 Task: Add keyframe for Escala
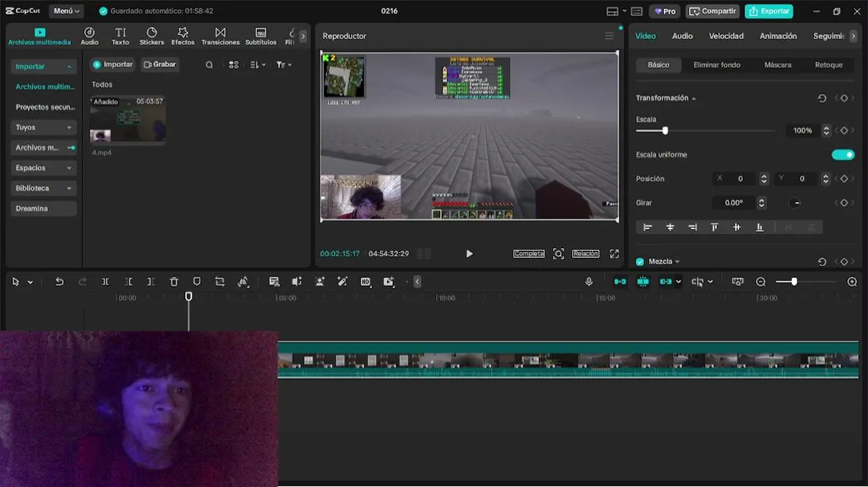pyautogui.click(x=844, y=131)
